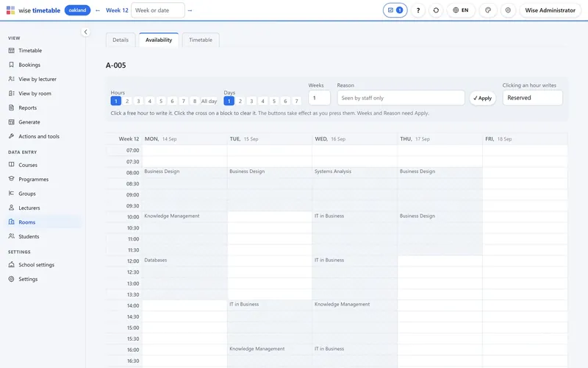Screen dimensions: 588x368
Task: Open the Reports document icon
Action: 12,107
